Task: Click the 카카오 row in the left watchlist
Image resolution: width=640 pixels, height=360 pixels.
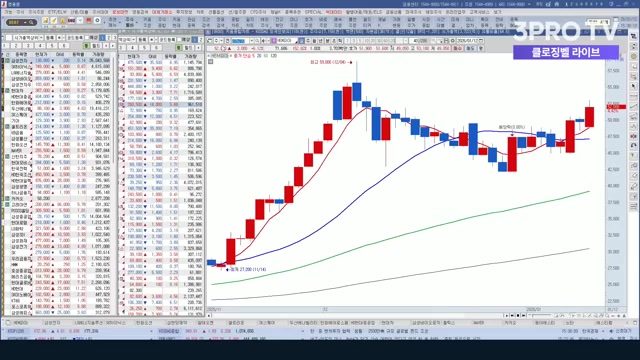Action: 57,199
